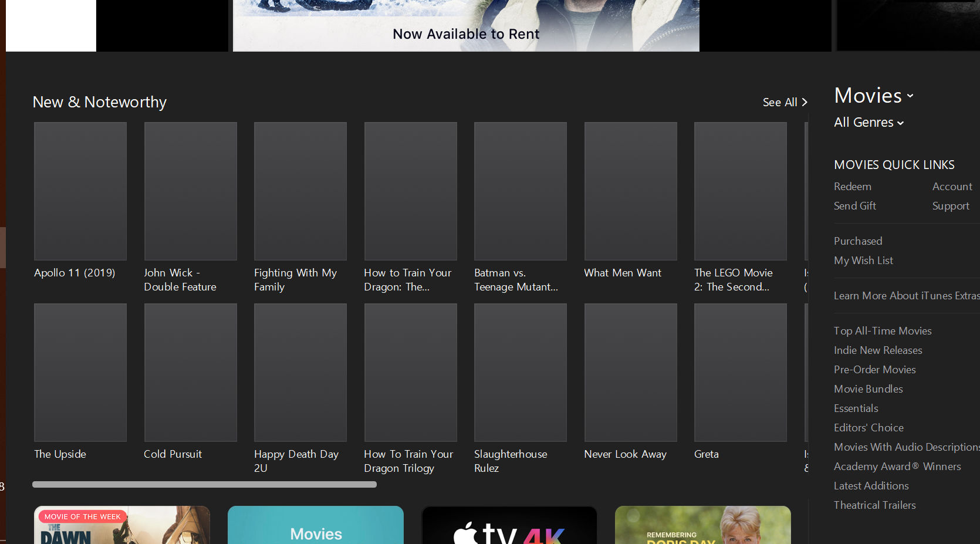Open Top All-Time Movies
980x544 pixels.
coord(883,331)
